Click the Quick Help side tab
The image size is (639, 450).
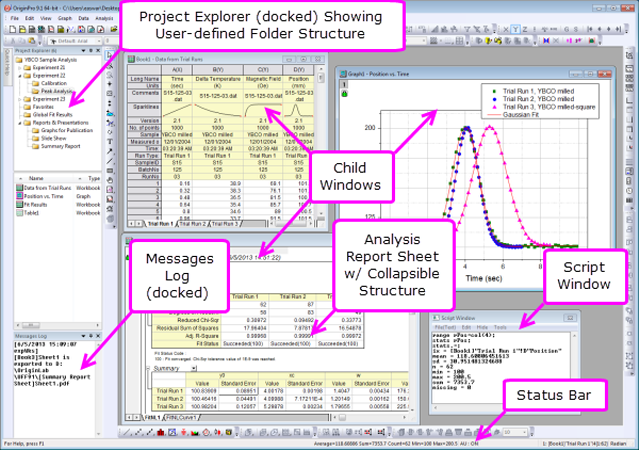7,65
